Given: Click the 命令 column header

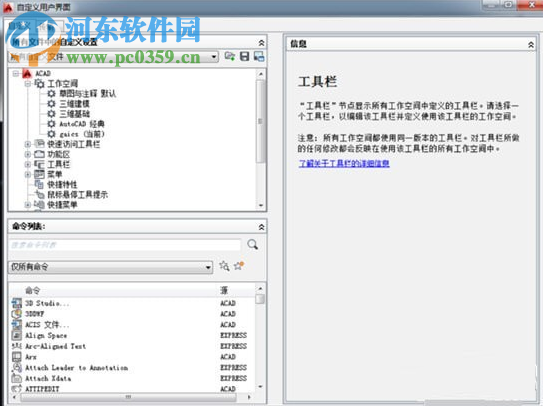Looking at the screenshot, I should [33, 290].
